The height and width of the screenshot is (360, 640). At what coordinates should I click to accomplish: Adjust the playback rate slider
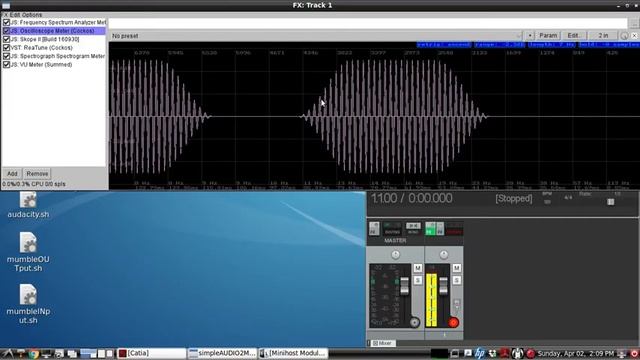611,202
